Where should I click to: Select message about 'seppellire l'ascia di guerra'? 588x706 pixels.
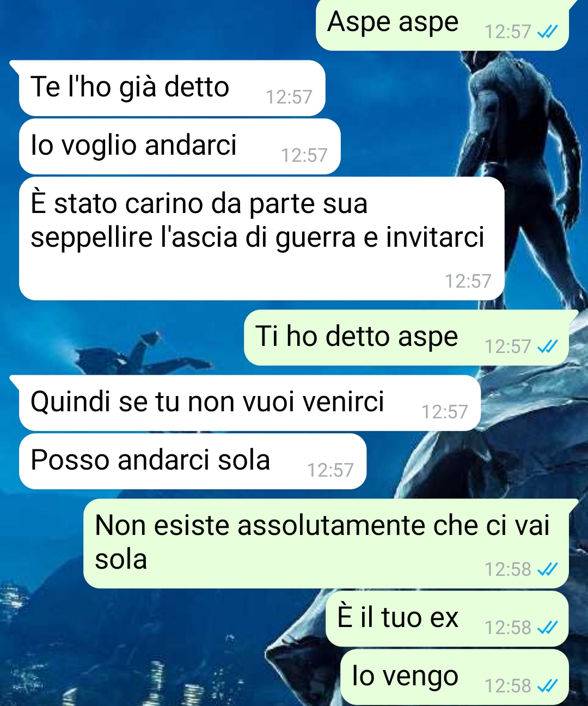click(261, 239)
